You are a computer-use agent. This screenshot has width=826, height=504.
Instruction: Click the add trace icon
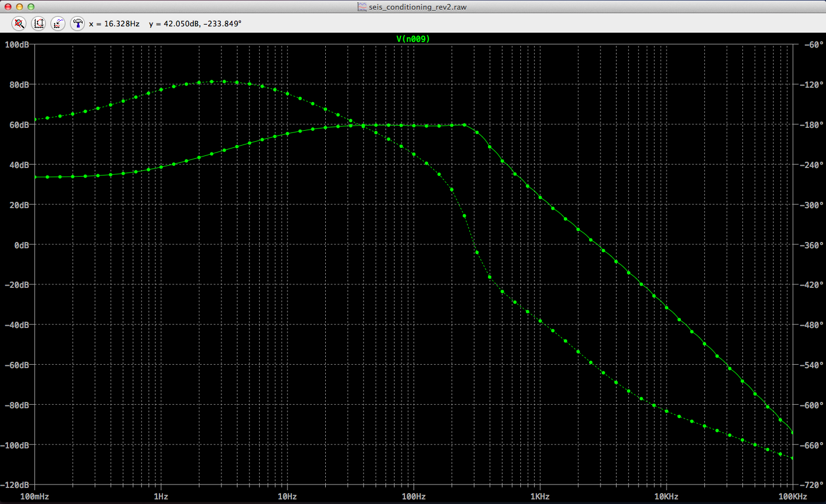coord(58,24)
